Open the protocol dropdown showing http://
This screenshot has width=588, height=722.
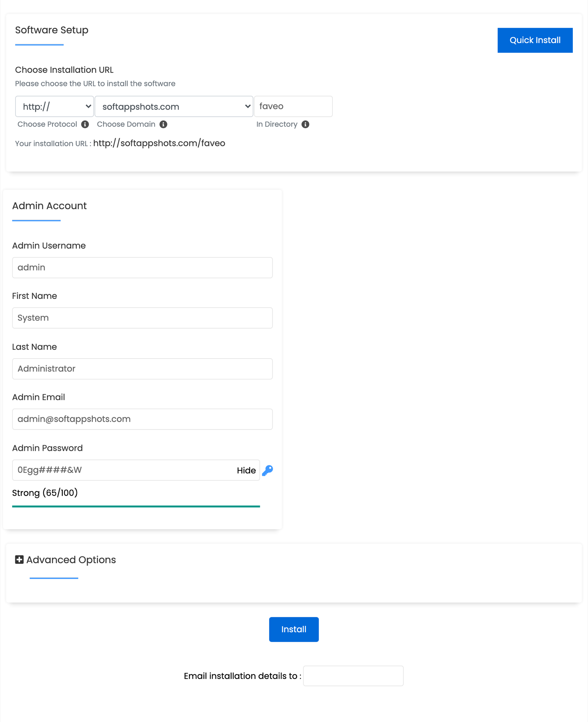point(54,106)
